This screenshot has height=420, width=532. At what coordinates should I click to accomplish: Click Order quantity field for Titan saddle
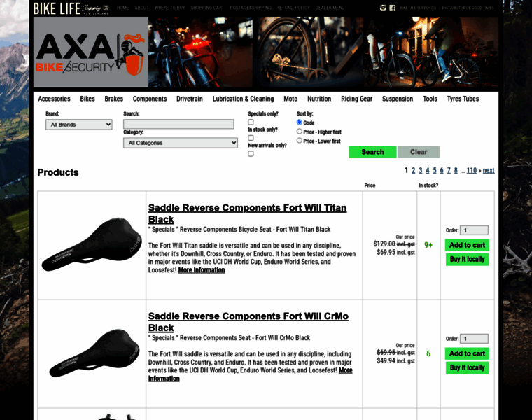474,230
